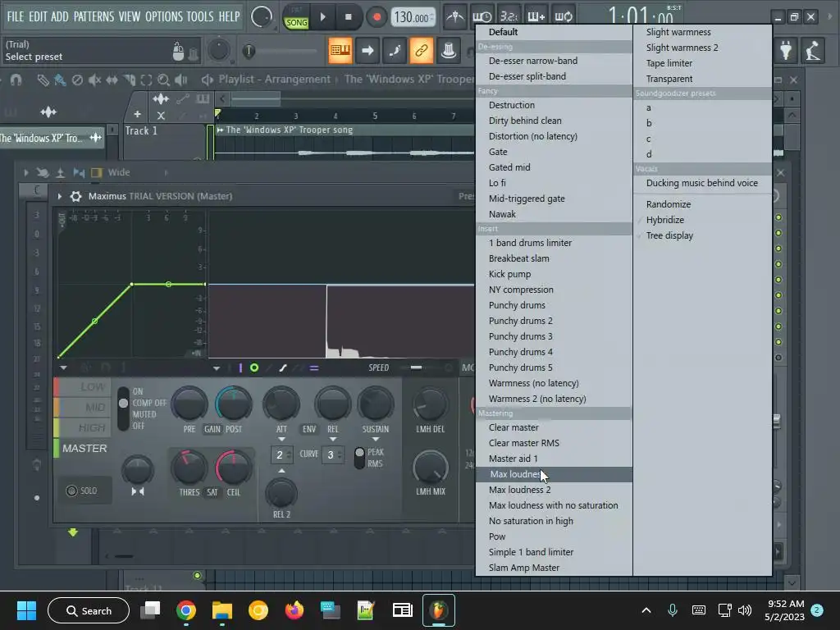This screenshot has height=630, width=840.
Task: Click the plus button beside Track 1
Action: click(138, 114)
